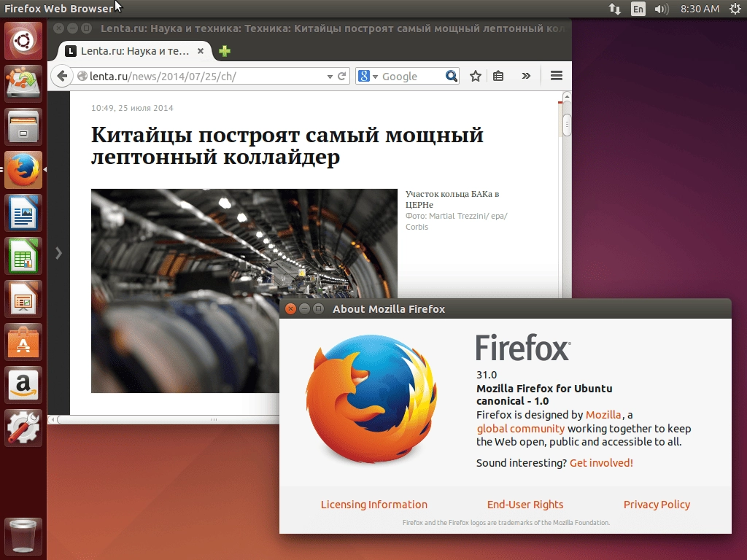Open Ubuntu Software Center from the launcher
747x560 pixels.
[23, 342]
